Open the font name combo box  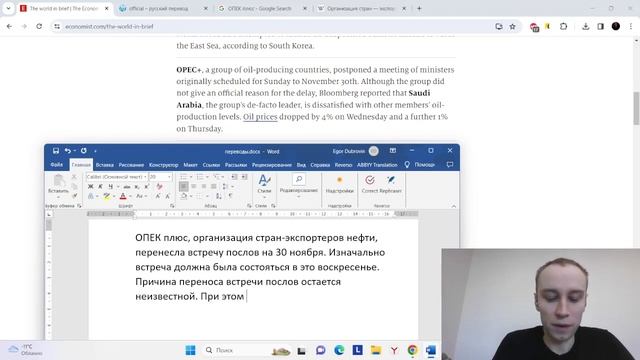pyautogui.click(x=117, y=177)
